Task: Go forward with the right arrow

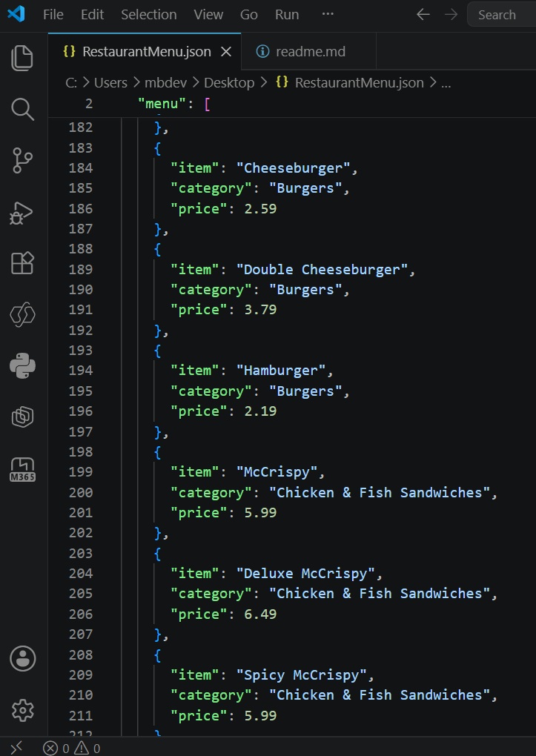Action: (x=451, y=15)
